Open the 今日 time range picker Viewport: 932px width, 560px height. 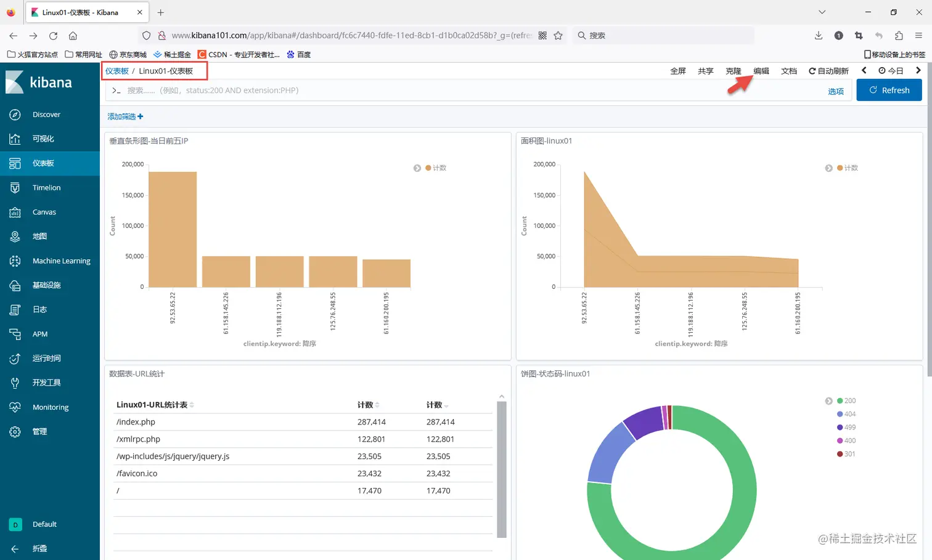click(891, 71)
